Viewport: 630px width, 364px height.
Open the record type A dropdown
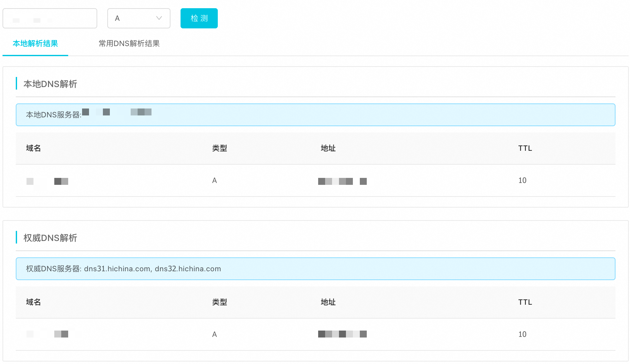coord(139,18)
